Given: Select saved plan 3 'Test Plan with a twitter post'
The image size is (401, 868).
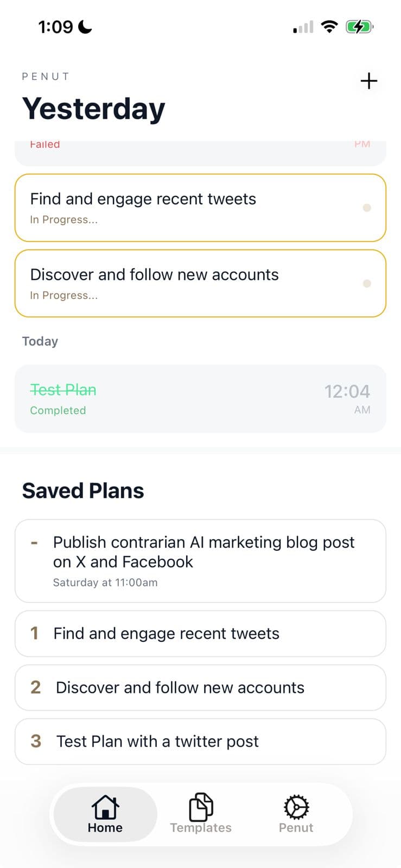Looking at the screenshot, I should 200,742.
